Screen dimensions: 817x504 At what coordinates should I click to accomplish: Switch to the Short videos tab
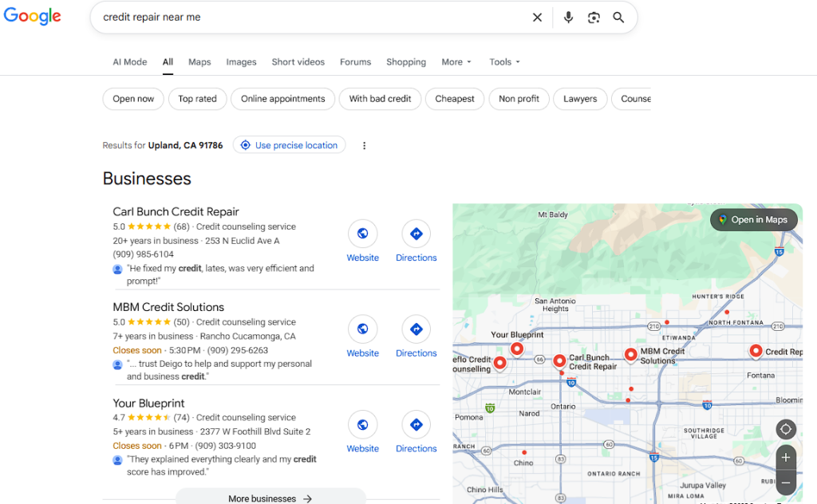pos(298,62)
